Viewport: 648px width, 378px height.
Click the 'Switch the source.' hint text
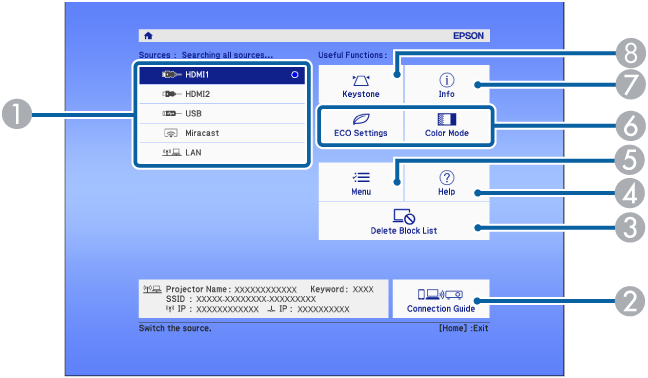(175, 328)
